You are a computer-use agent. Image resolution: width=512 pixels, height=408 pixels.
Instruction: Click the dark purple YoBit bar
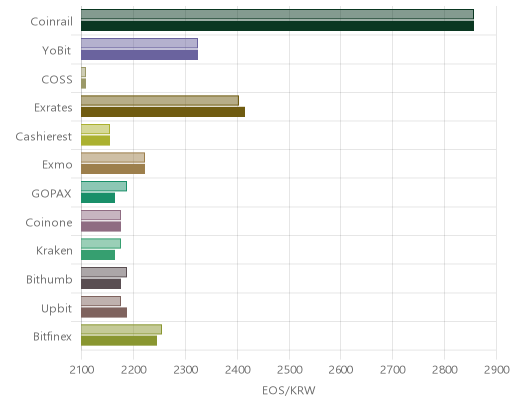point(139,55)
